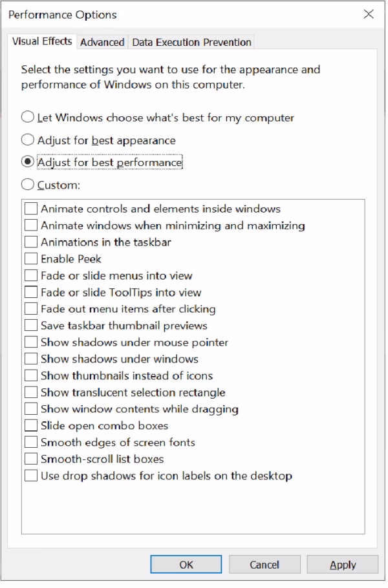Close the Performance Options dialog

point(369,14)
